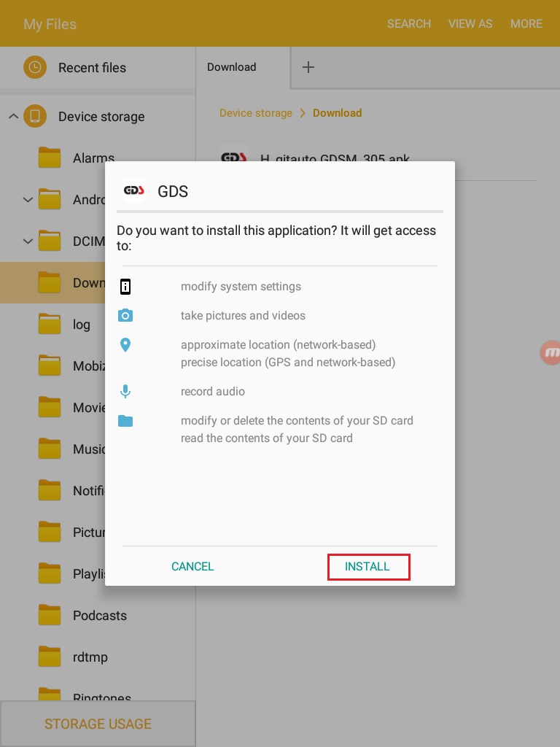Open the Mobiz folder icon
Screen dimensions: 560x747
point(50,365)
